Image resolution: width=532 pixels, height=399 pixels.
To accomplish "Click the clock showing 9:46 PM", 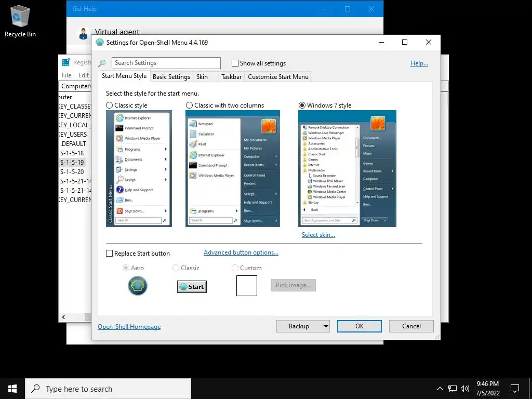I will (487, 389).
